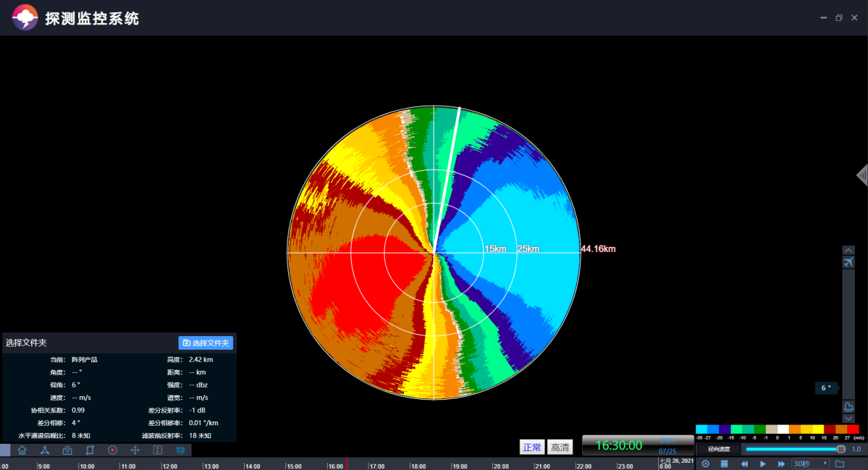Click the home icon in bottom toolbar

pos(22,450)
